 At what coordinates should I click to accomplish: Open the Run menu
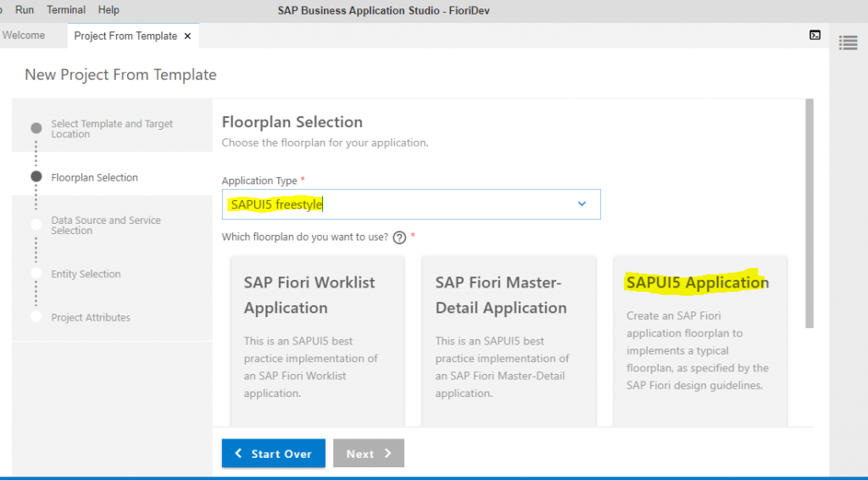(x=25, y=10)
